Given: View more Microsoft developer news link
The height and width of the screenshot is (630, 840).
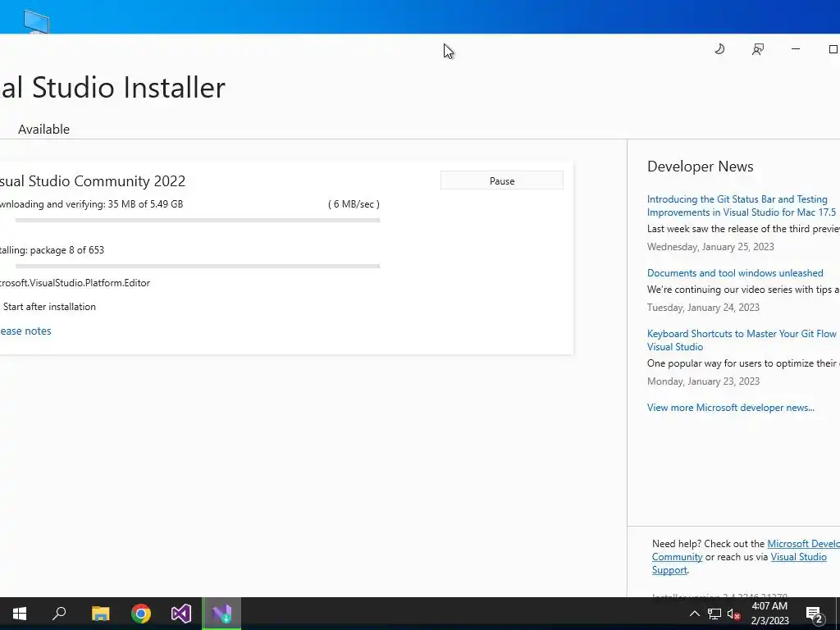Looking at the screenshot, I should [731, 407].
